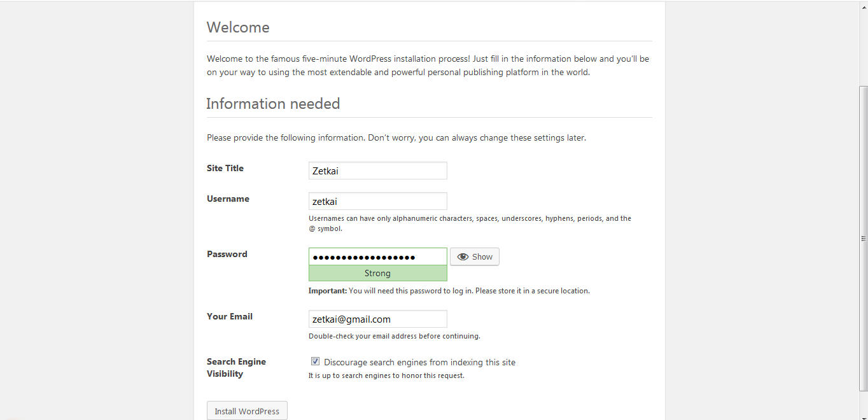Click the 'Usernames can have only alphanumeric' hint
The image size is (868, 420).
point(470,223)
